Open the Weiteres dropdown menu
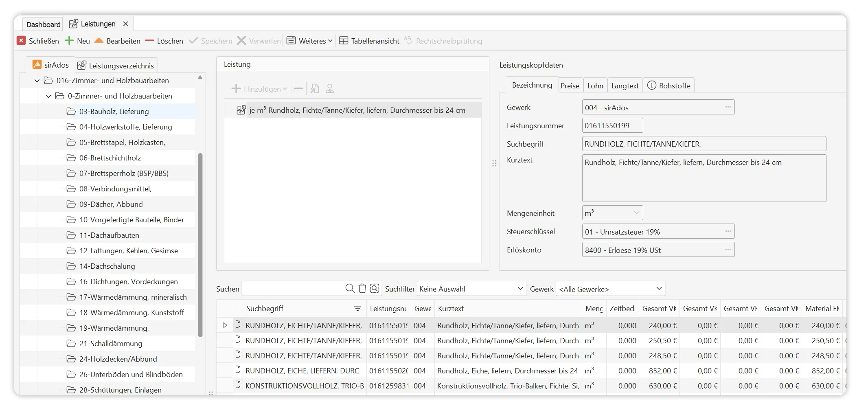The image size is (868, 408). point(309,41)
